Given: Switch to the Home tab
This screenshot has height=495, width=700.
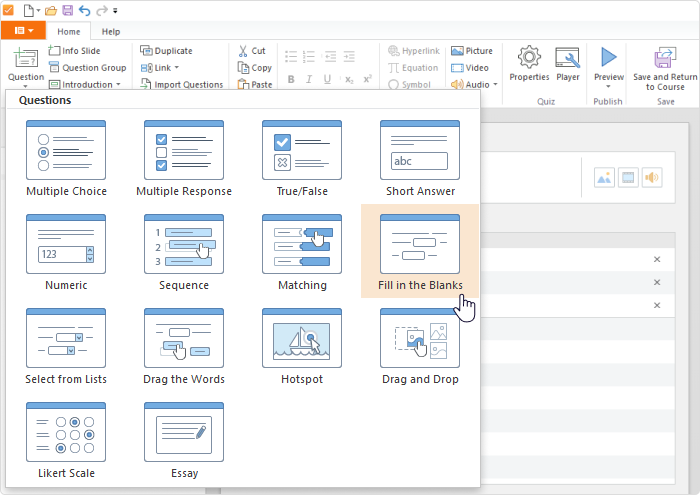Looking at the screenshot, I should click(68, 32).
